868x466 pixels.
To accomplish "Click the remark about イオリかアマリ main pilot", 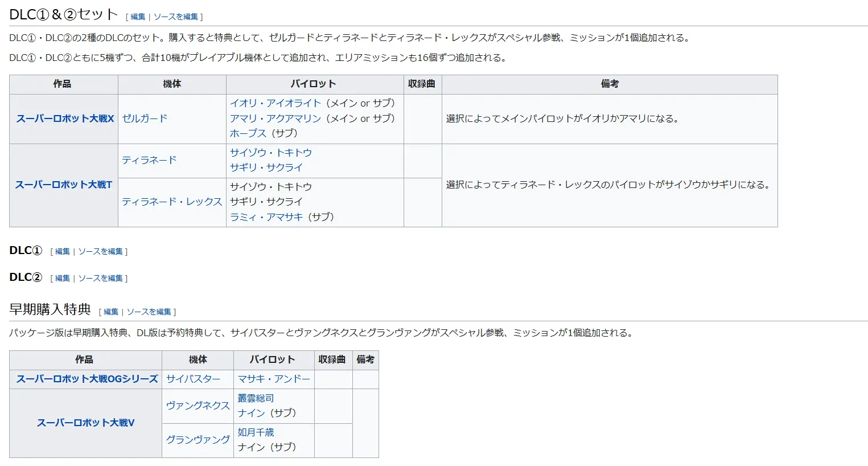I will coord(563,118).
